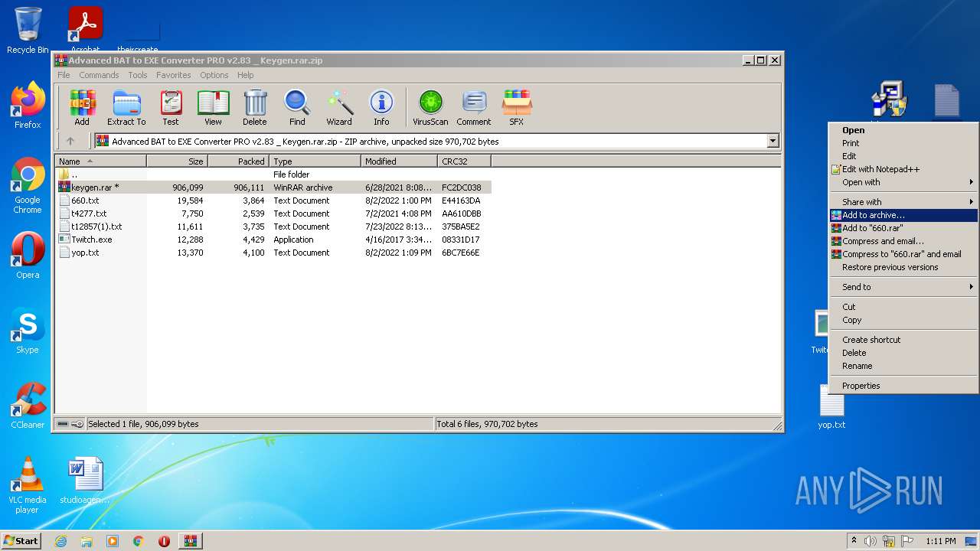Open the Acrobat desktop shortcut

[86, 31]
